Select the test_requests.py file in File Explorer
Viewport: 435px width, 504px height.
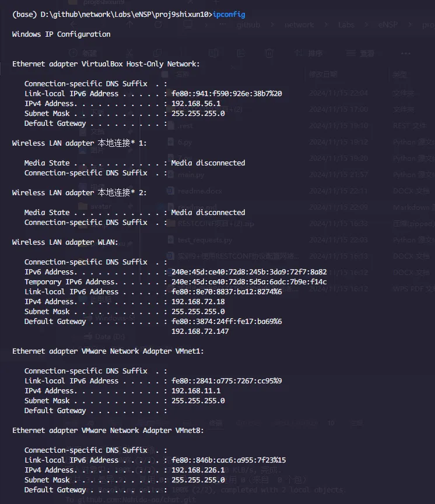point(205,240)
